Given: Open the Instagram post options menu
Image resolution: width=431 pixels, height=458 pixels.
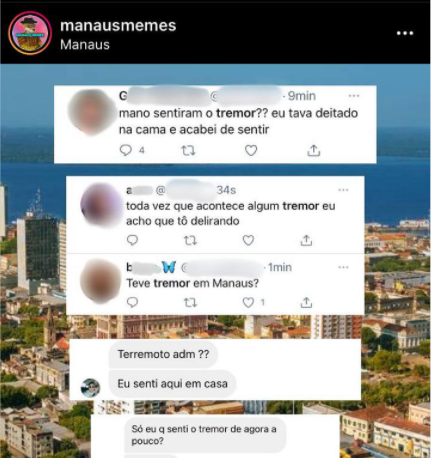Looking at the screenshot, I should coord(405,33).
